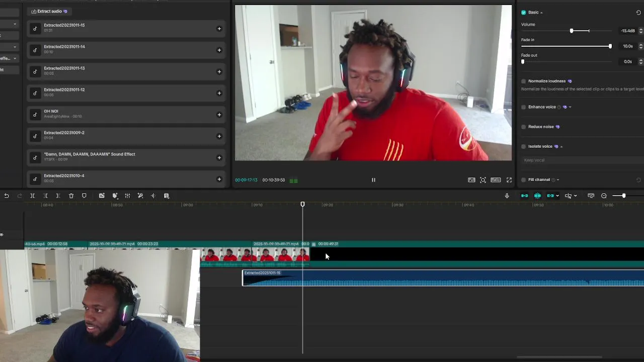Add Extracted20251011-15 to timeline with plus
The image size is (644, 362).
click(219, 29)
